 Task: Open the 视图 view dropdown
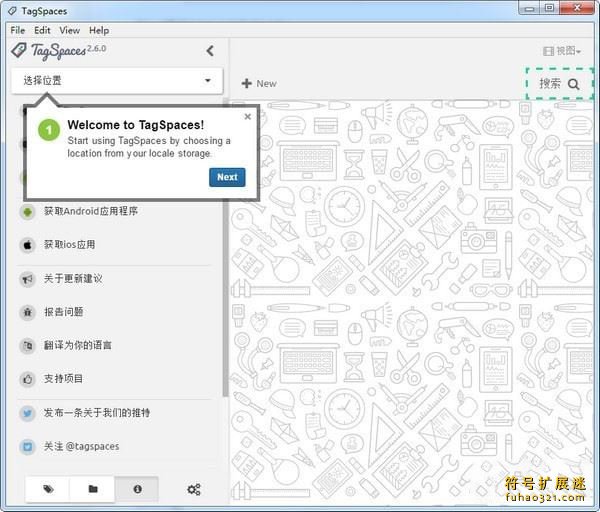[x=561, y=51]
